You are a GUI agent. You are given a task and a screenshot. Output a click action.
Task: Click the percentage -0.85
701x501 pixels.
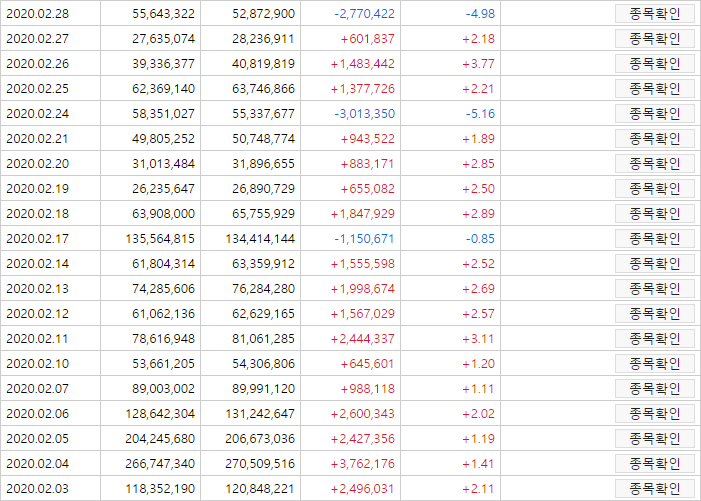point(480,239)
